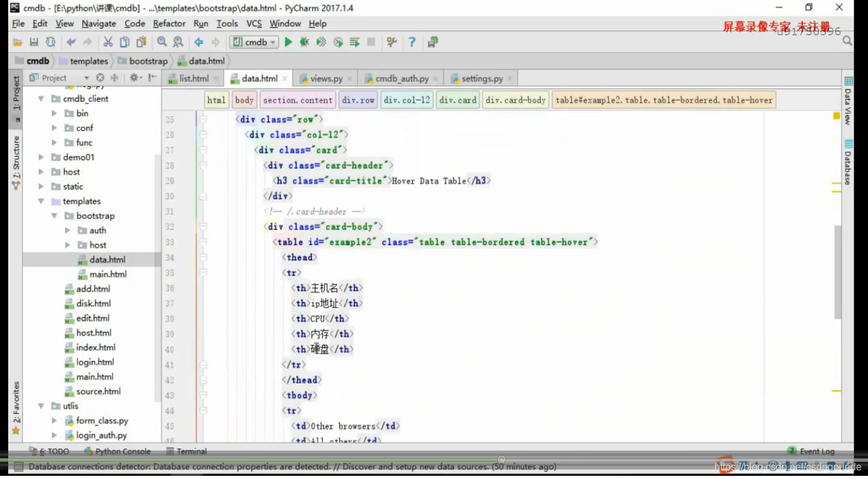
Task: Navigate Back with blue arrow icon
Action: tap(199, 42)
